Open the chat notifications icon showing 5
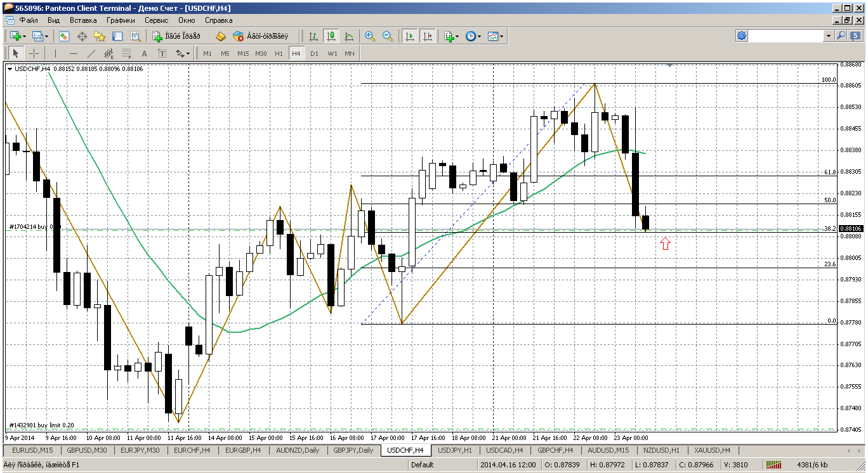The width and height of the screenshot is (868, 473). point(855,36)
